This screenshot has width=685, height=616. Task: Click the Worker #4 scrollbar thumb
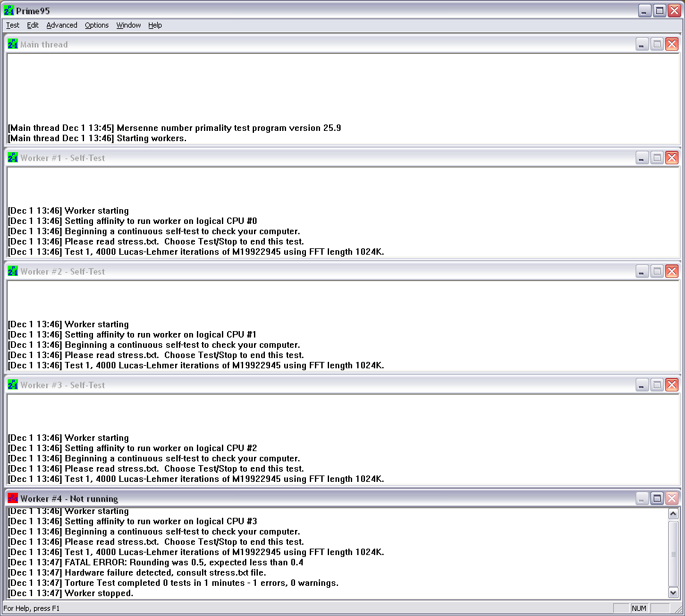tap(673, 554)
